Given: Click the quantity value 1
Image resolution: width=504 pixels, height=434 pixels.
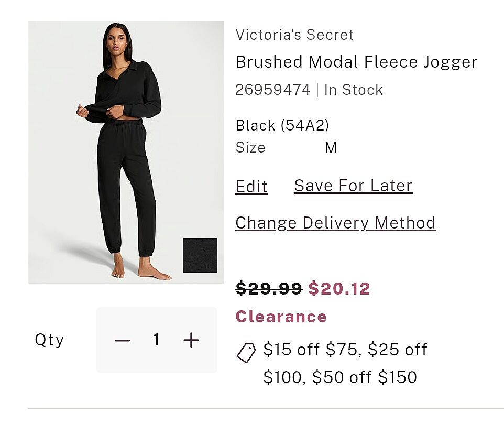Looking at the screenshot, I should [x=156, y=341].
